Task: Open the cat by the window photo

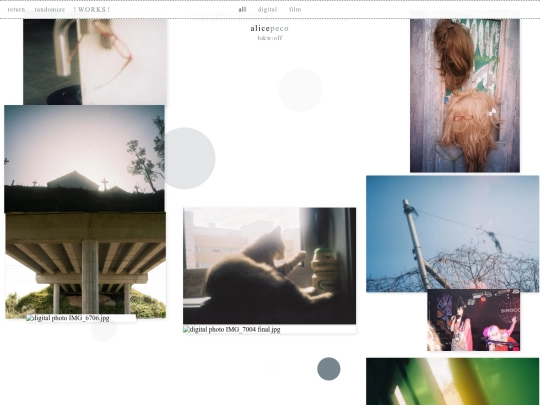Action: pos(269,266)
